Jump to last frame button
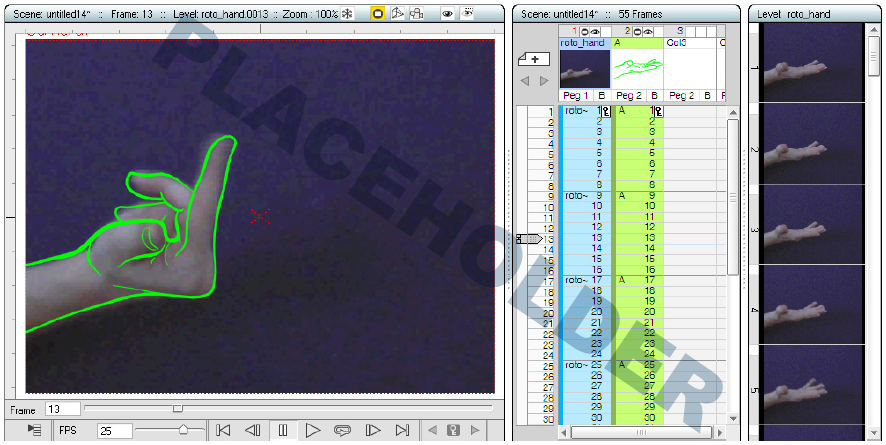 [402, 430]
